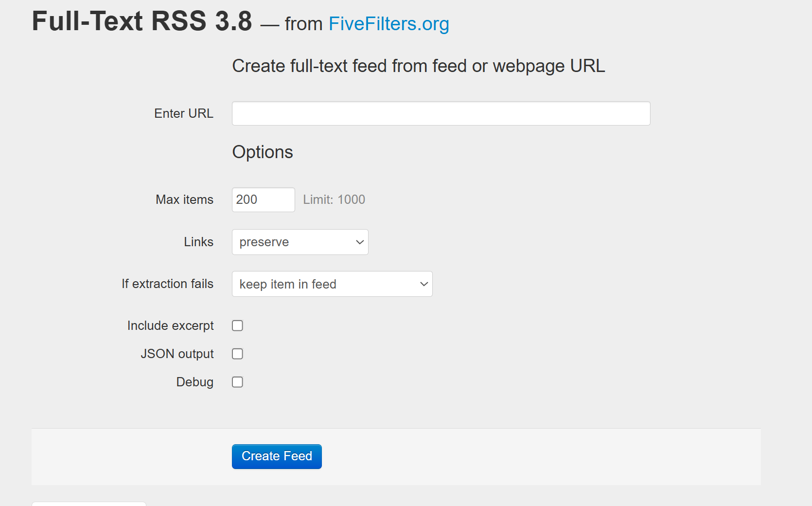Click the Full-Text RSS 3.8 title
The width and height of the screenshot is (812, 506).
(142, 21)
